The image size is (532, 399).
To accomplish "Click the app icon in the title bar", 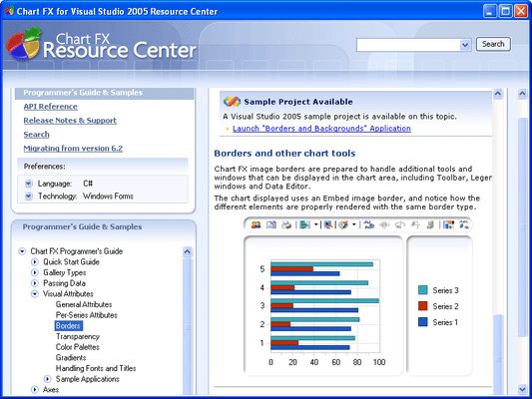I will (9, 11).
